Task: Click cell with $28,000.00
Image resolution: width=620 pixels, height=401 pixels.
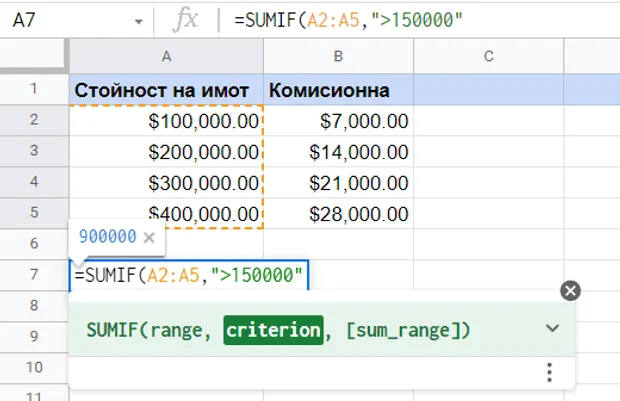Action: click(x=338, y=213)
